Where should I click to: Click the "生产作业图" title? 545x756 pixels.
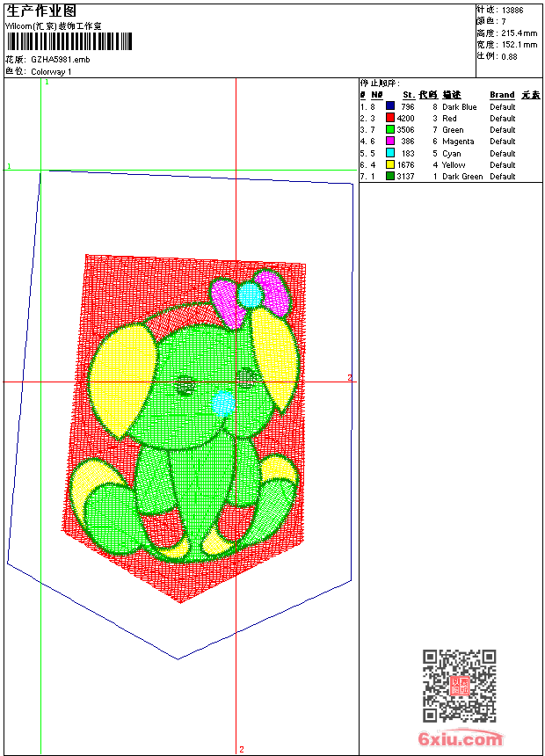pyautogui.click(x=41, y=11)
